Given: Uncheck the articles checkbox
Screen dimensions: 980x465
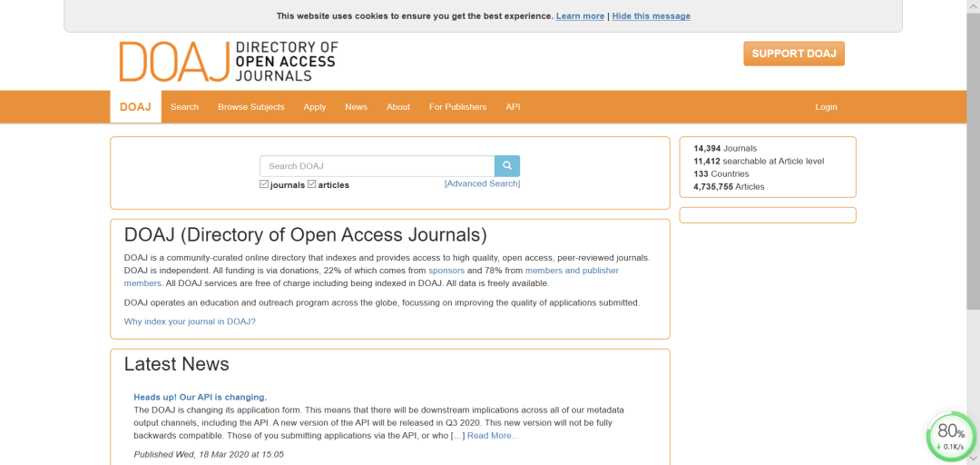Looking at the screenshot, I should 312,184.
